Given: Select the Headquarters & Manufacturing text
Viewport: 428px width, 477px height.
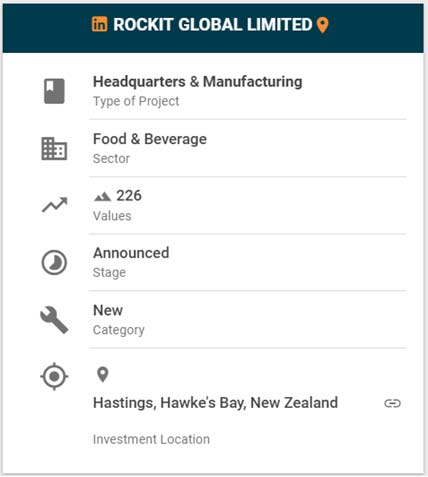Looking at the screenshot, I should [198, 82].
